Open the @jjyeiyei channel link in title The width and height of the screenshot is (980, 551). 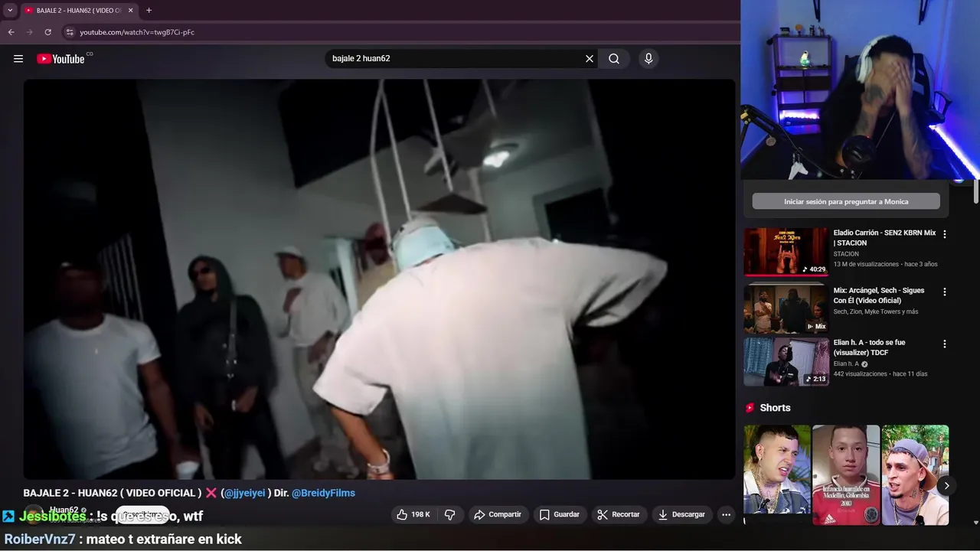tap(245, 493)
